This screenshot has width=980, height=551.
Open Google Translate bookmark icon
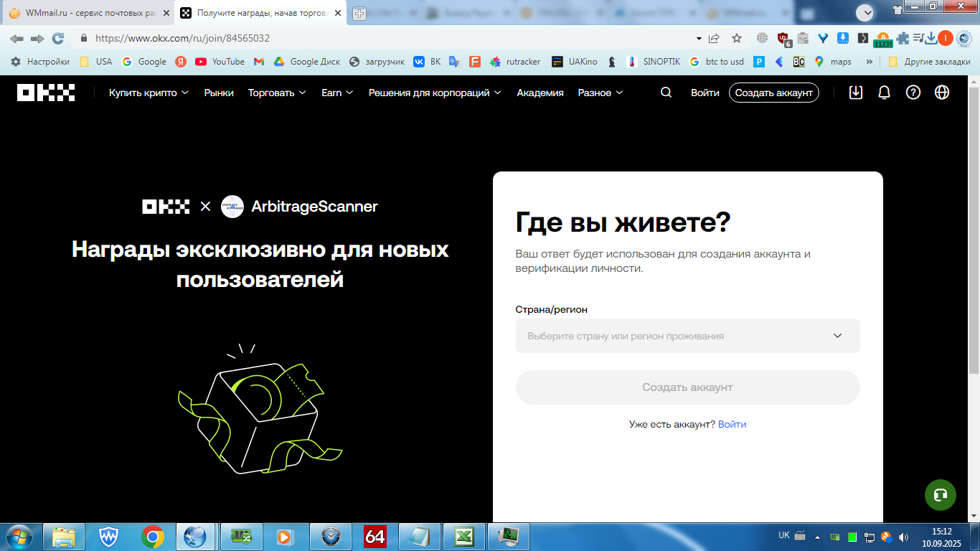(454, 62)
